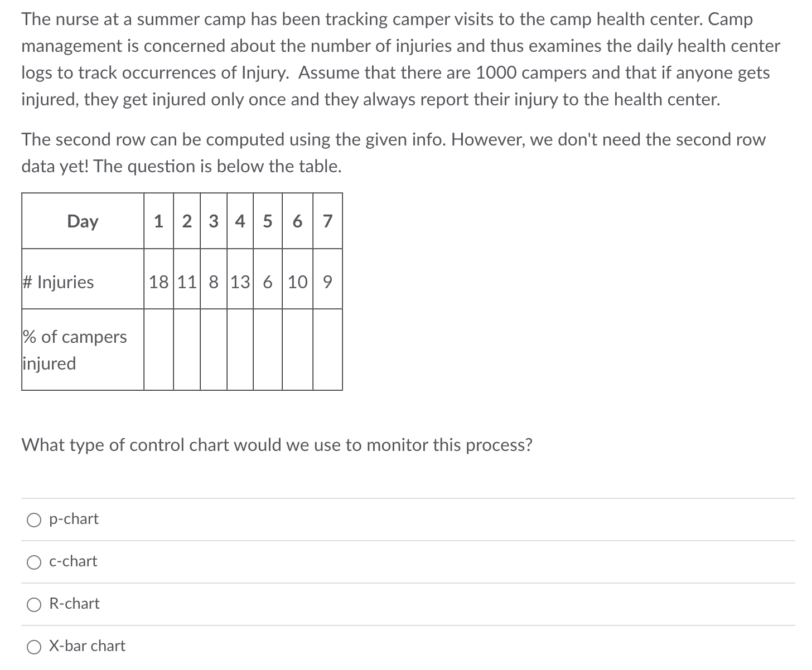Click the # Injuries row label

pyautogui.click(x=57, y=282)
